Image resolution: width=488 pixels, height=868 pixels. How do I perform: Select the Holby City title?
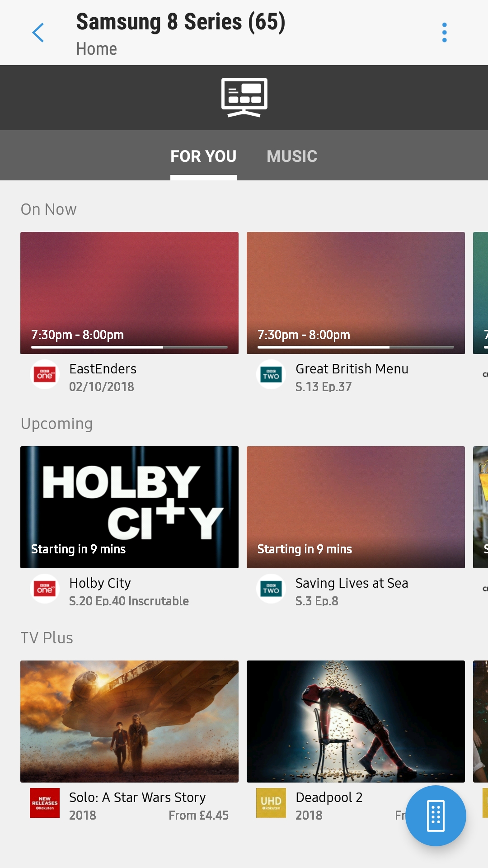[100, 583]
